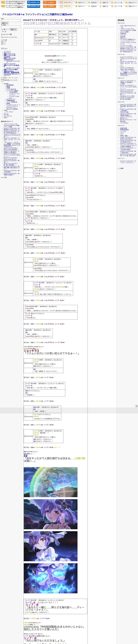
Task: Open 初めての方へ in the menu
Action: (7, 53)
